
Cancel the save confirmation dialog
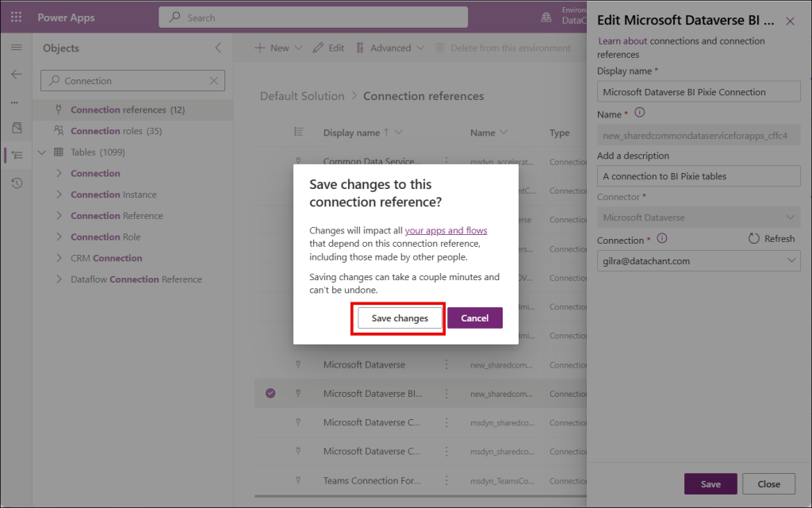point(474,318)
